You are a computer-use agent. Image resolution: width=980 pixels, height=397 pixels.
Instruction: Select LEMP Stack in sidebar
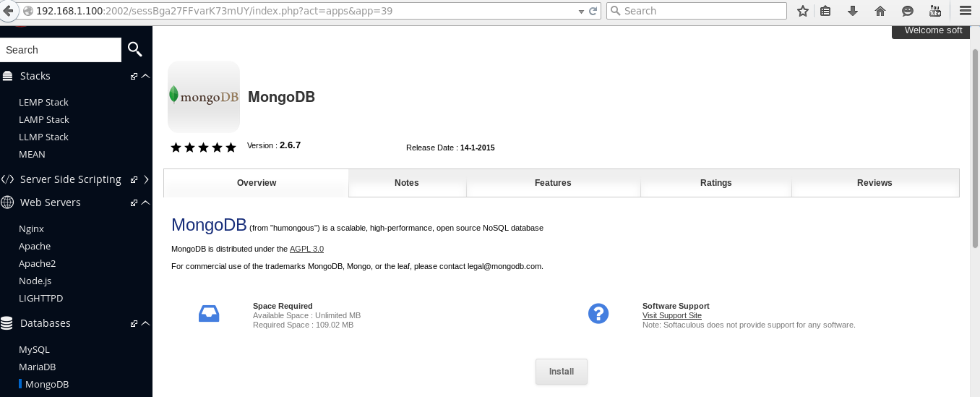43,102
